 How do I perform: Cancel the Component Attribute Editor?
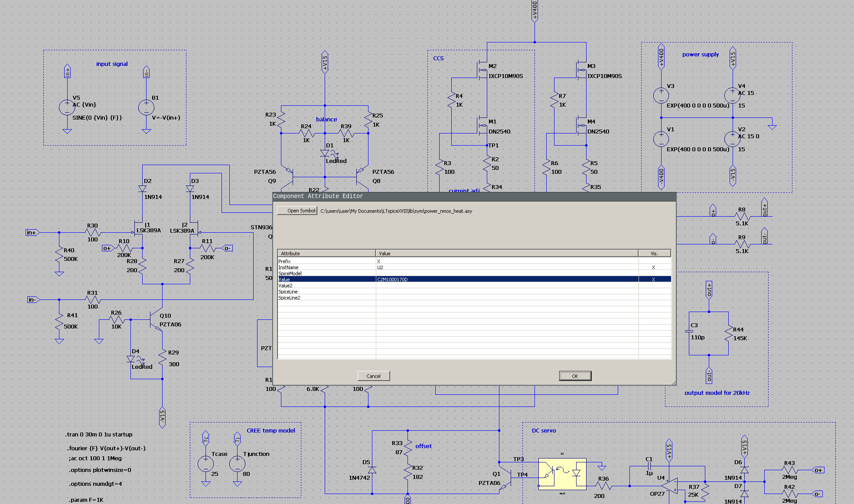373,376
